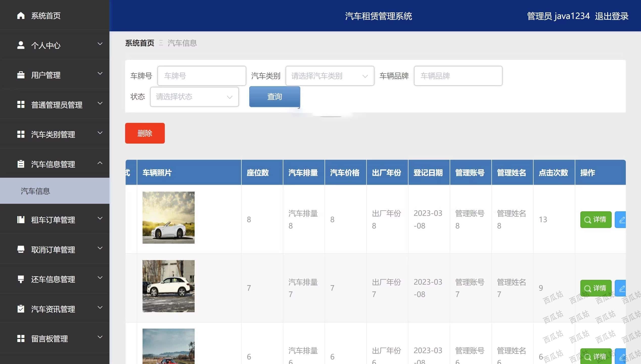The height and width of the screenshot is (364, 641).
Task: Click the home icon beside 系统首页
Action: [x=21, y=16]
